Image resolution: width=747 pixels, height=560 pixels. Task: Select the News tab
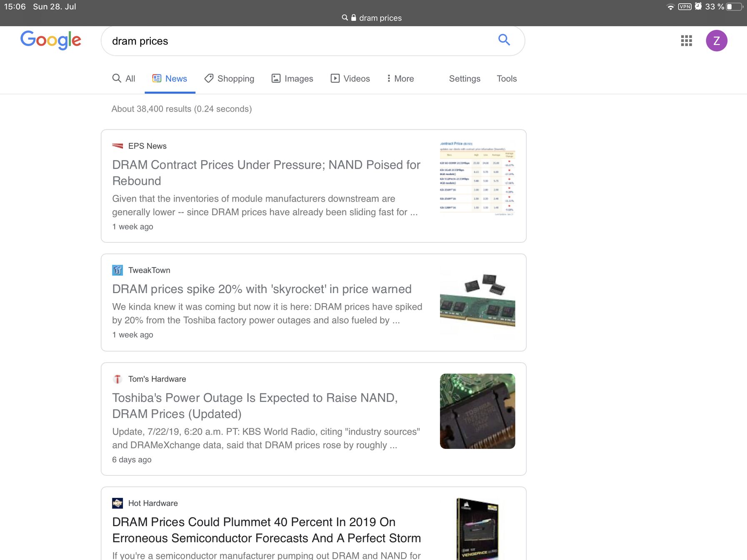coord(170,78)
